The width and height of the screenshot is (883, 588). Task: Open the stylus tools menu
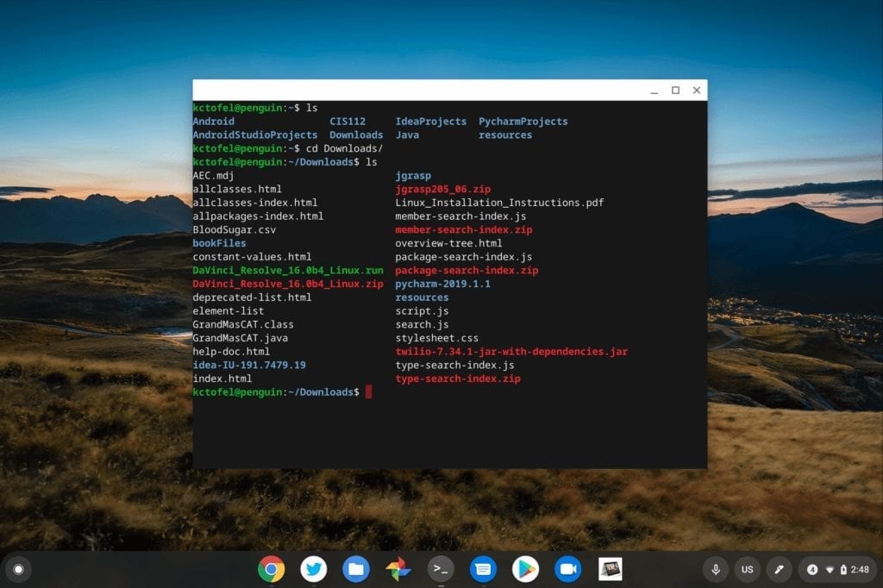[x=779, y=569]
